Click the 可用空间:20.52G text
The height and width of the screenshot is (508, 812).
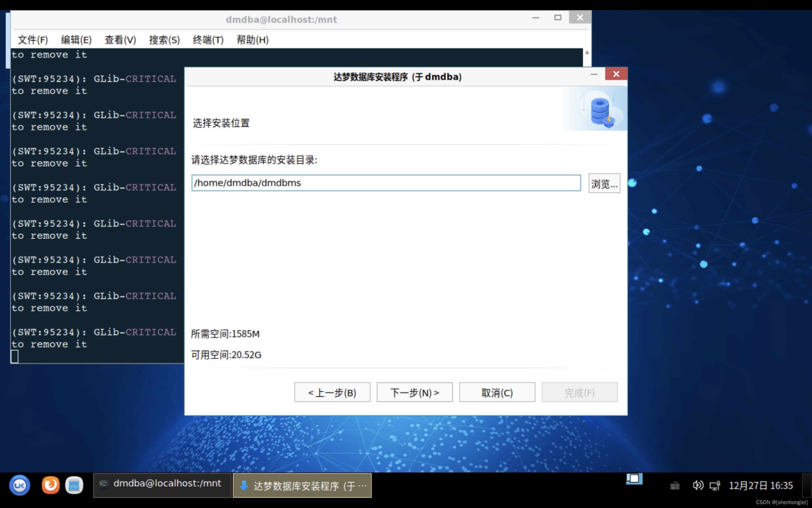tap(226, 355)
